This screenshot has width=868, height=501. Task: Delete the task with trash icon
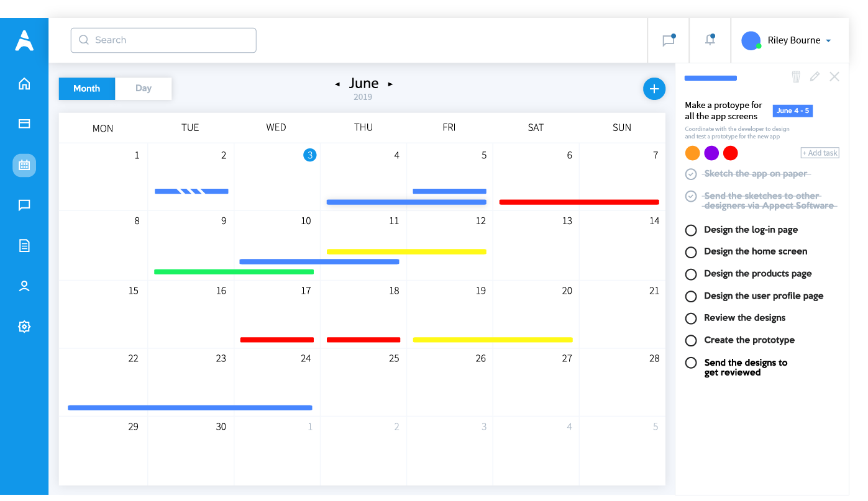(x=796, y=76)
